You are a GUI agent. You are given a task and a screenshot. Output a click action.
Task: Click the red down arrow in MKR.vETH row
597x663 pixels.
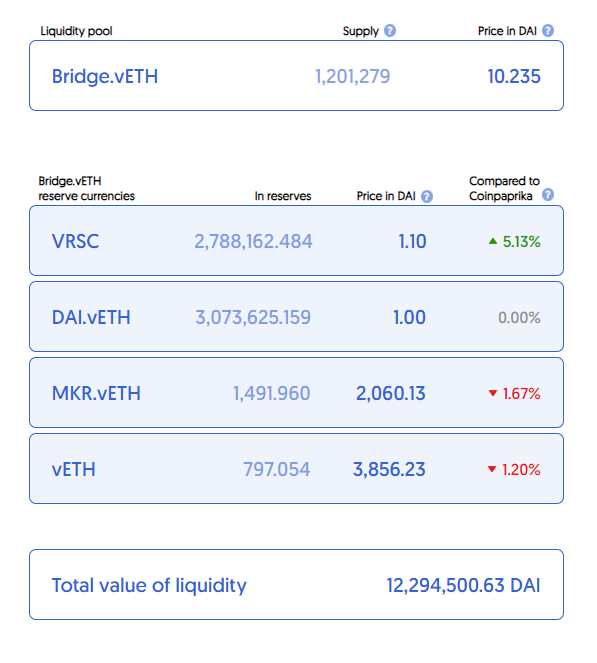[x=493, y=393]
